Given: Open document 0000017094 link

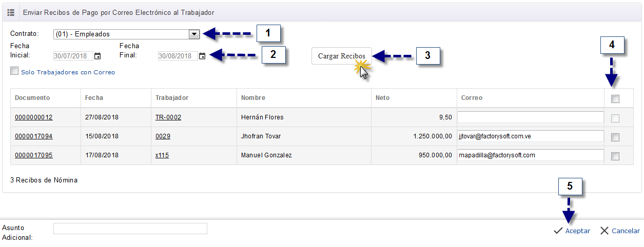Looking at the screenshot, I should tap(34, 136).
